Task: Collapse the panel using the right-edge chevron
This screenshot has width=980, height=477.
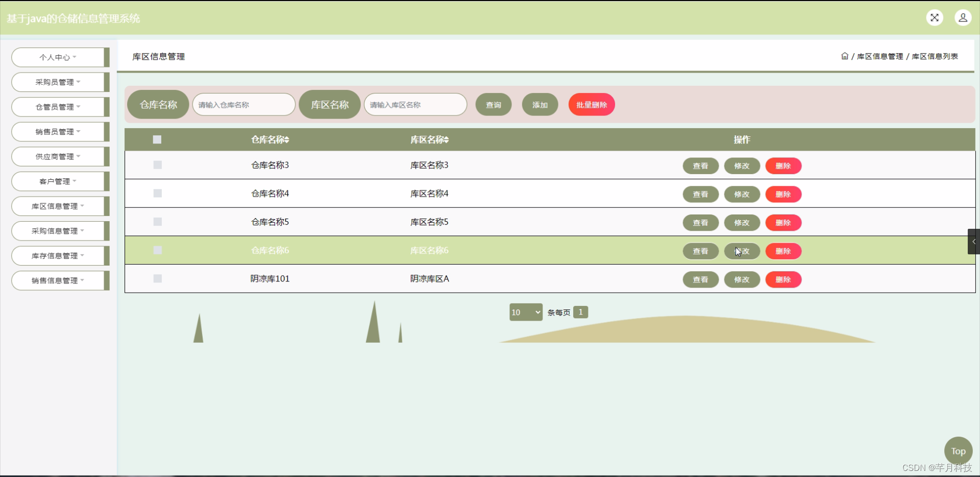Action: point(973,241)
